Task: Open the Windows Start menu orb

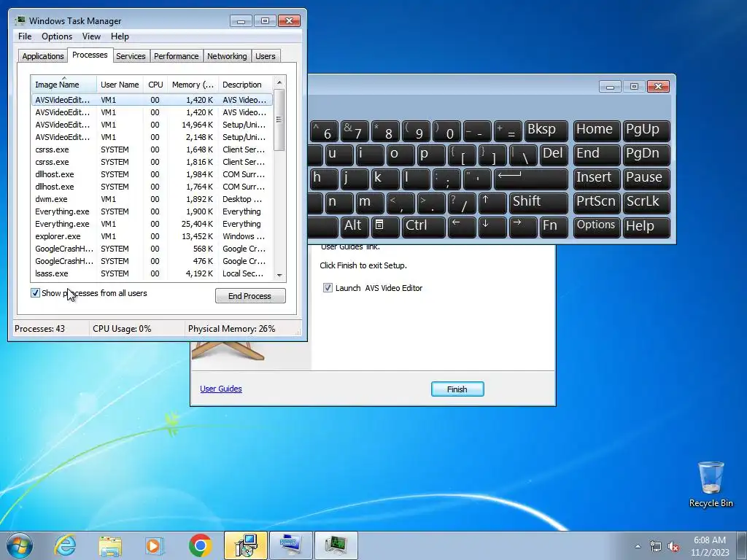Action: pyautogui.click(x=20, y=545)
